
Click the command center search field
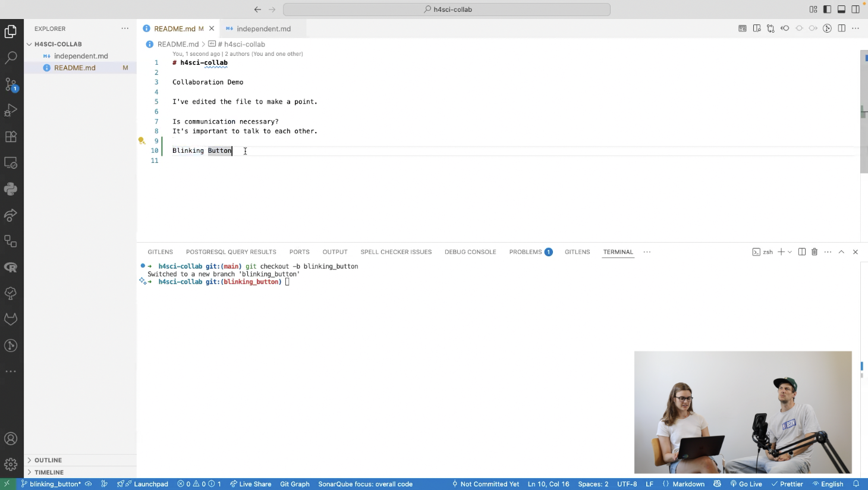coord(446,10)
